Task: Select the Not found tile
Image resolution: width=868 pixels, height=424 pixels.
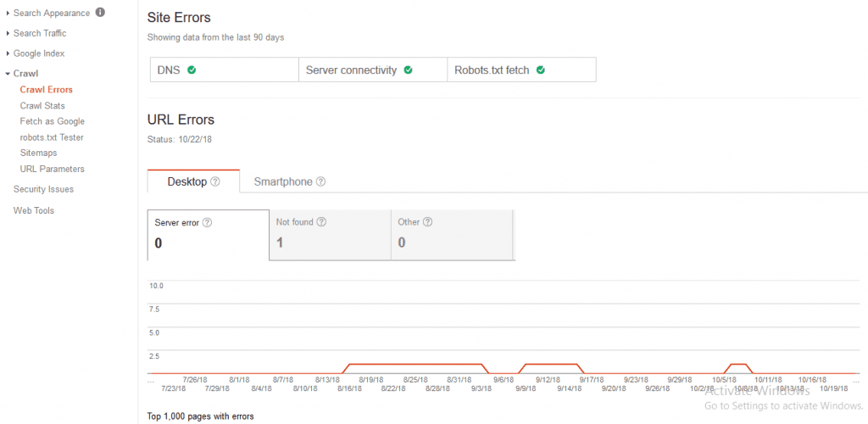Action: (330, 235)
